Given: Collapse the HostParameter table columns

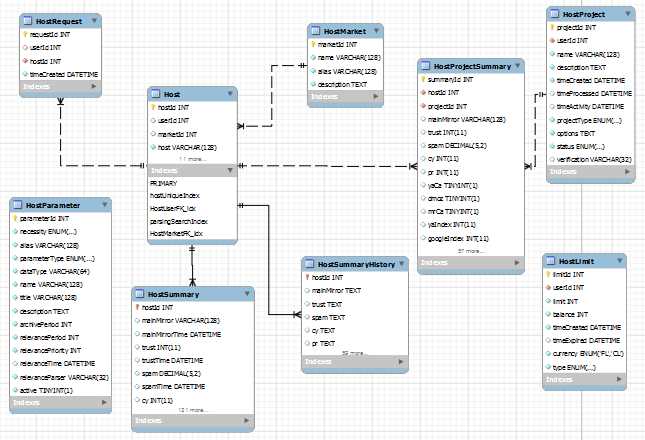Looking at the screenshot, I should (x=104, y=204).
